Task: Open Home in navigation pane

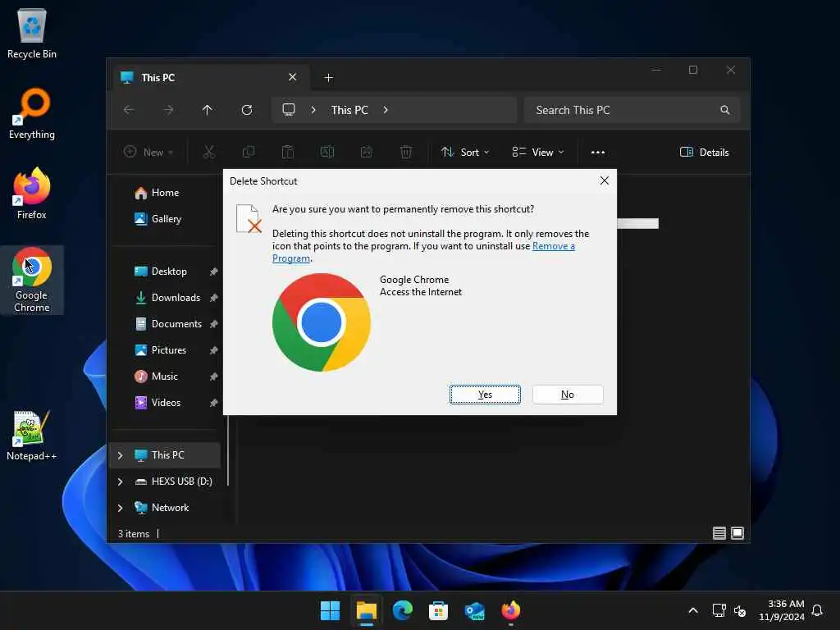Action: point(164,193)
